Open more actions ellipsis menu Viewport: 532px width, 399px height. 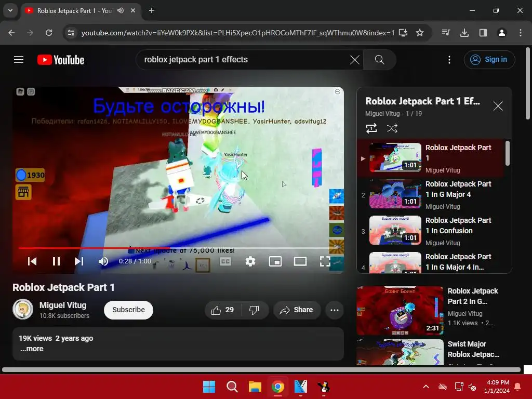click(335, 310)
